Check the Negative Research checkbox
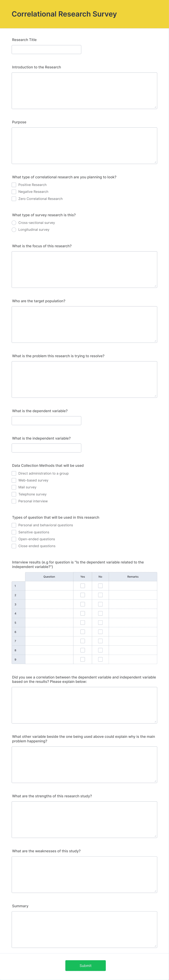Image resolution: width=169 pixels, height=980 pixels. [14, 191]
